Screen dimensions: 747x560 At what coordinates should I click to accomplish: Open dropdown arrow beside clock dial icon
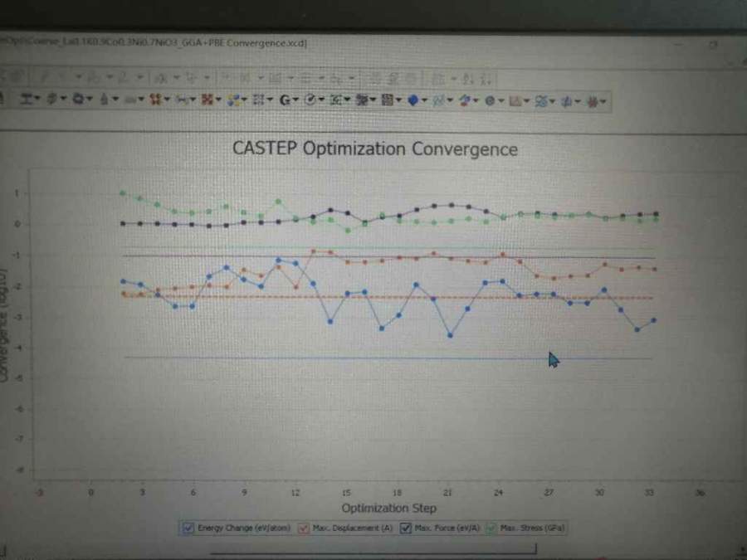[x=321, y=100]
